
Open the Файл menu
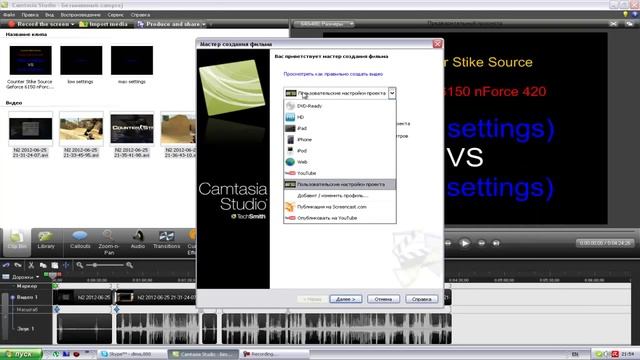[9, 15]
